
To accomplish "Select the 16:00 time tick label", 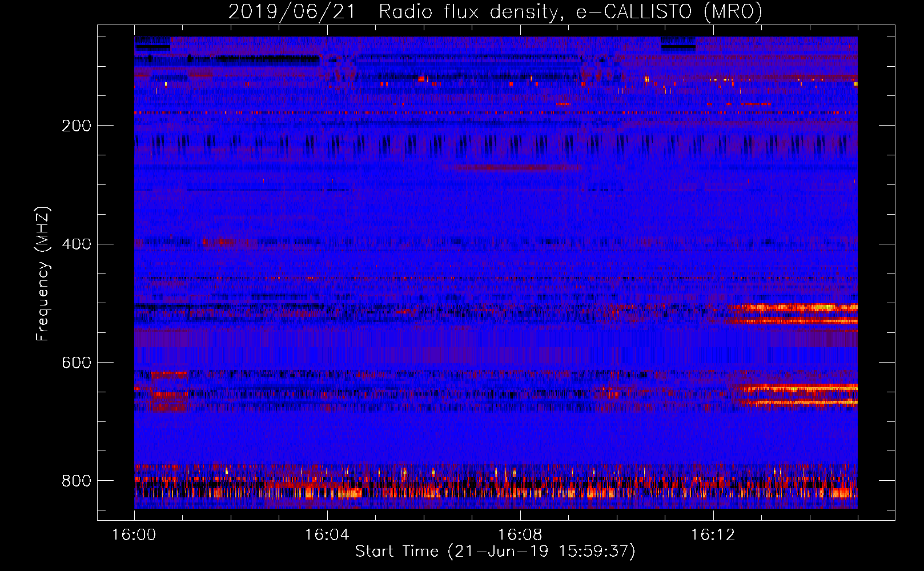I will (134, 535).
